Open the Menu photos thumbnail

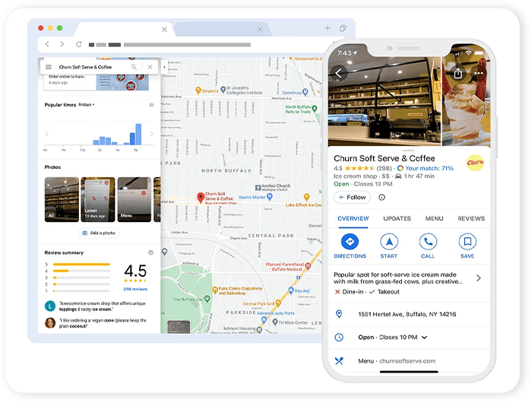coord(135,200)
